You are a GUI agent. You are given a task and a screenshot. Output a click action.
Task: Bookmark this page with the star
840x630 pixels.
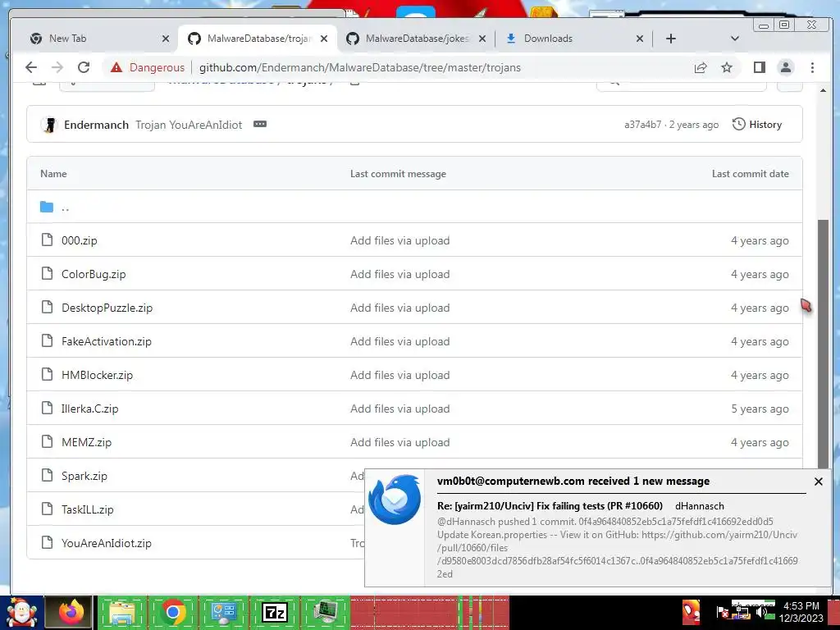pyautogui.click(x=727, y=67)
